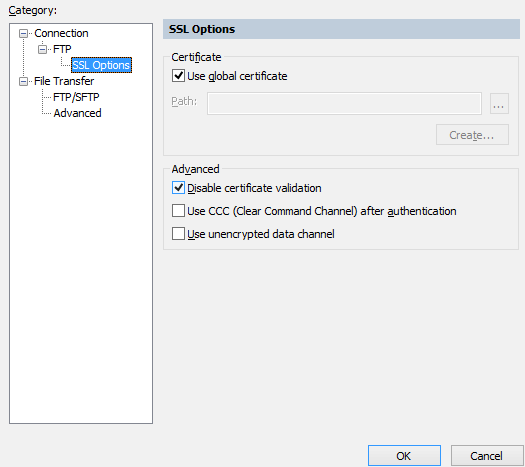
Task: Uncheck Use global certificate
Action: pos(178,76)
